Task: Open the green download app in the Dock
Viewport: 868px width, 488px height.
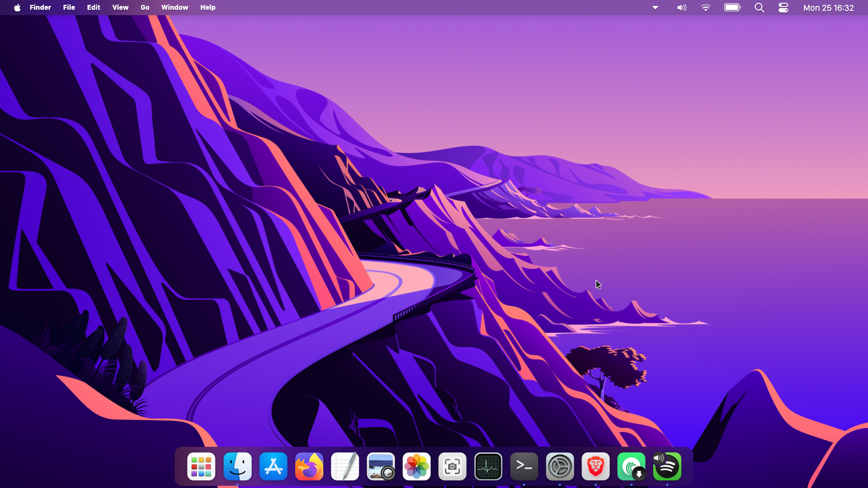Action: (631, 466)
